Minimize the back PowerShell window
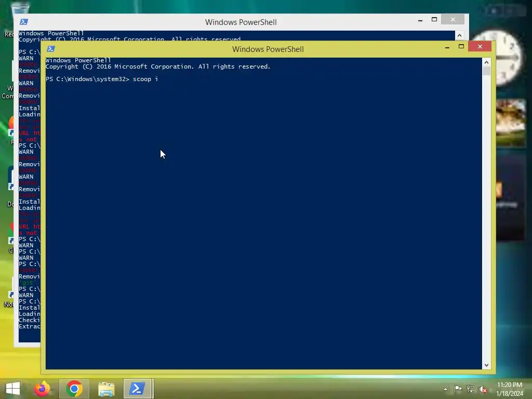 click(x=420, y=20)
